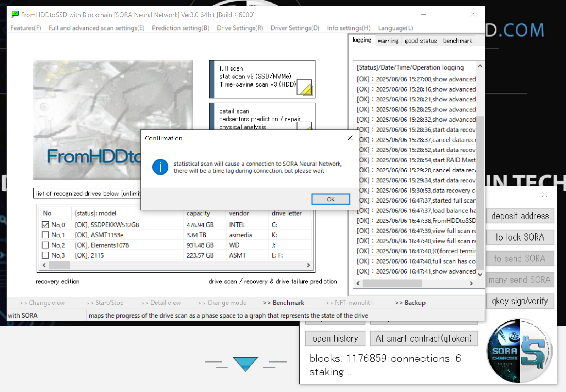Select the log entry at 16:47:37 started full scan

point(416,200)
